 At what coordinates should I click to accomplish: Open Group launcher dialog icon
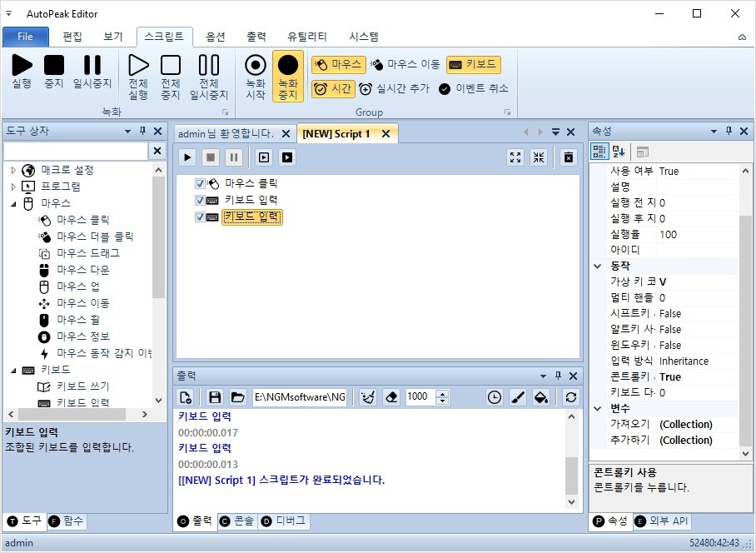pos(507,112)
